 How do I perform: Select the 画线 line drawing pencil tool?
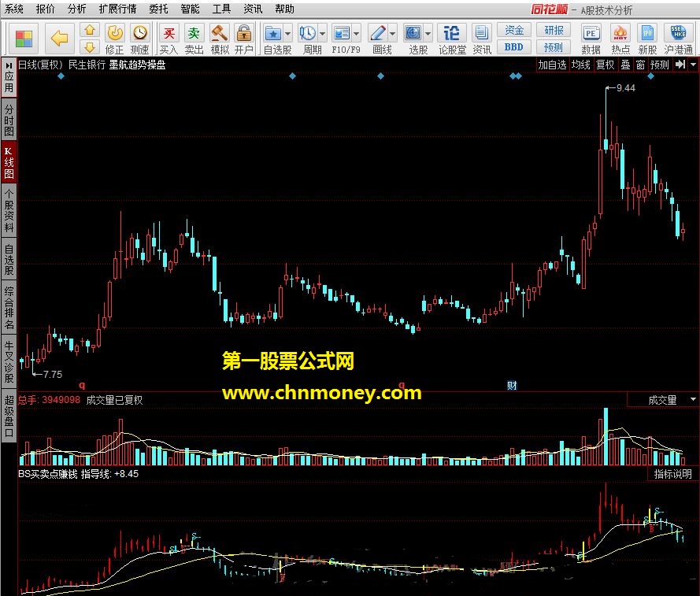[x=378, y=34]
